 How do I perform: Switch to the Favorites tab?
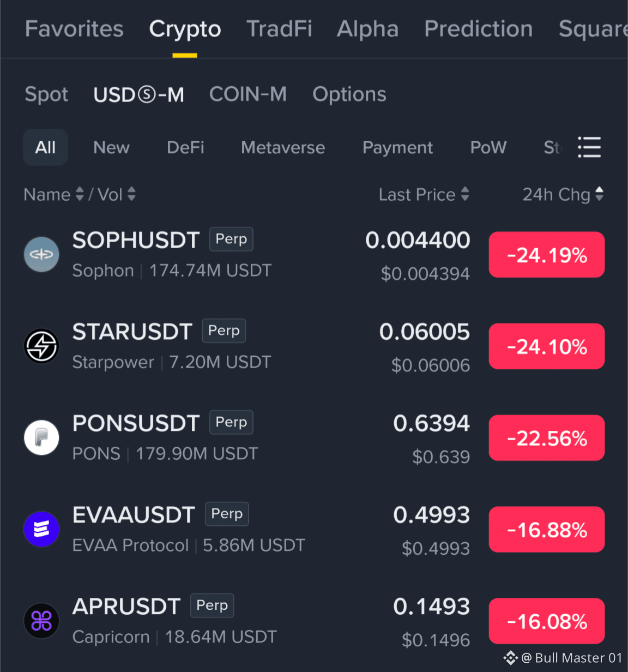74,29
